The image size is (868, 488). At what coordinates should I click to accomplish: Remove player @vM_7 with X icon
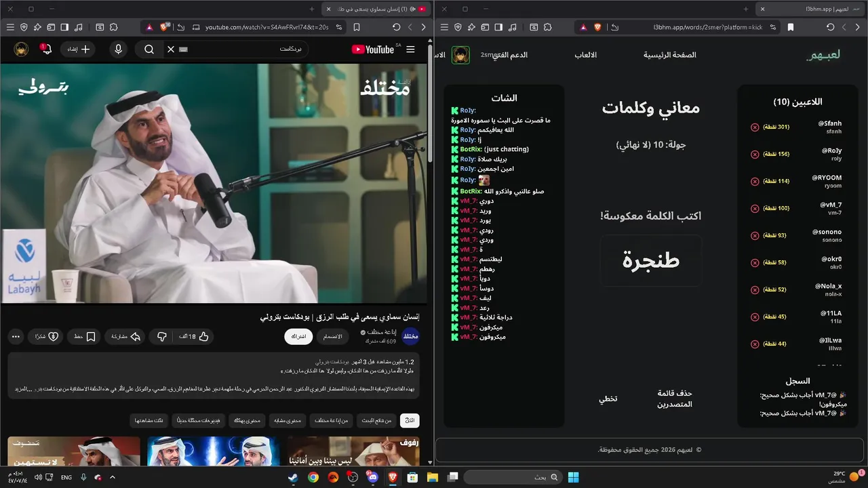pyautogui.click(x=755, y=209)
